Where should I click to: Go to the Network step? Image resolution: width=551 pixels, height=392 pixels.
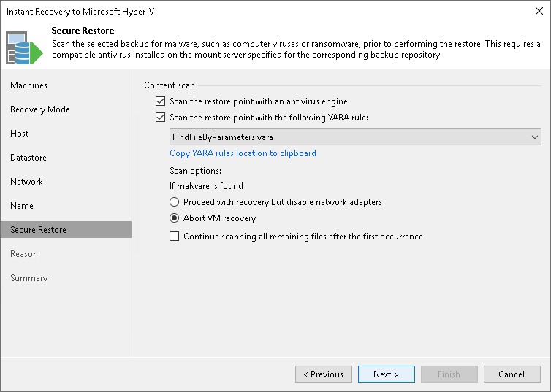point(27,182)
